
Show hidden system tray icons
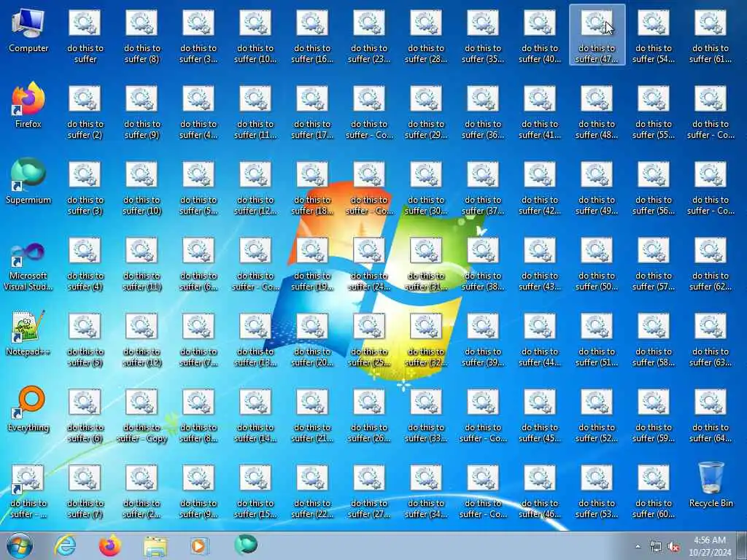point(638,547)
